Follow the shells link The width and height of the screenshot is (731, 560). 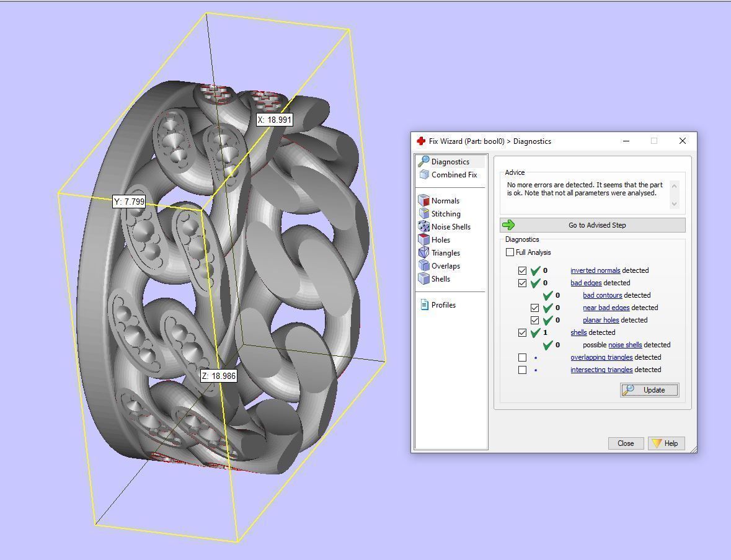pyautogui.click(x=578, y=332)
